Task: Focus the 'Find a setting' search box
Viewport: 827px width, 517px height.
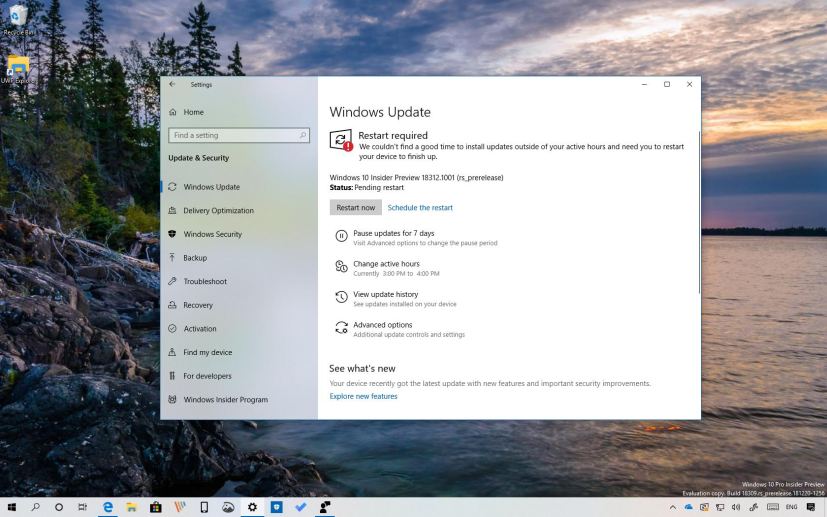Action: click(238, 136)
